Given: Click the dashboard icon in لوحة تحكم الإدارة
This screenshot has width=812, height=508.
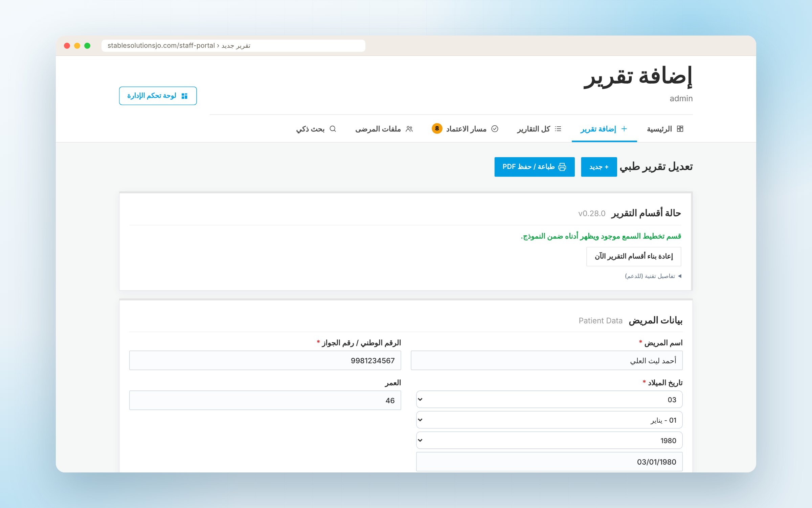Looking at the screenshot, I should click(x=184, y=96).
